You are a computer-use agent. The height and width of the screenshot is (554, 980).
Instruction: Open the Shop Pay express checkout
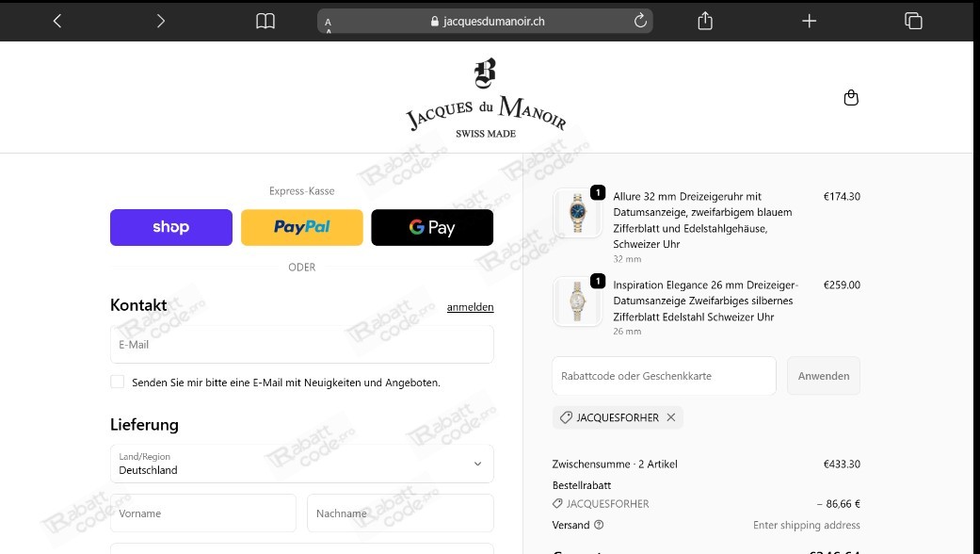pos(170,227)
